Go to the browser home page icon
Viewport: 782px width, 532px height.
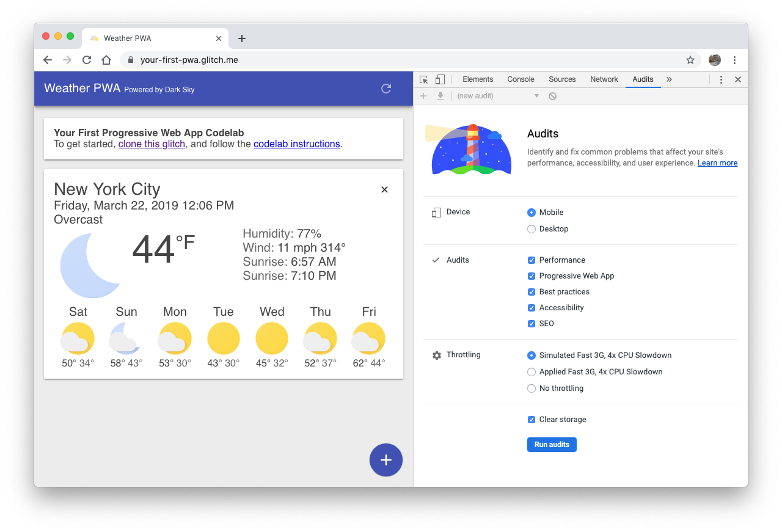pos(106,60)
